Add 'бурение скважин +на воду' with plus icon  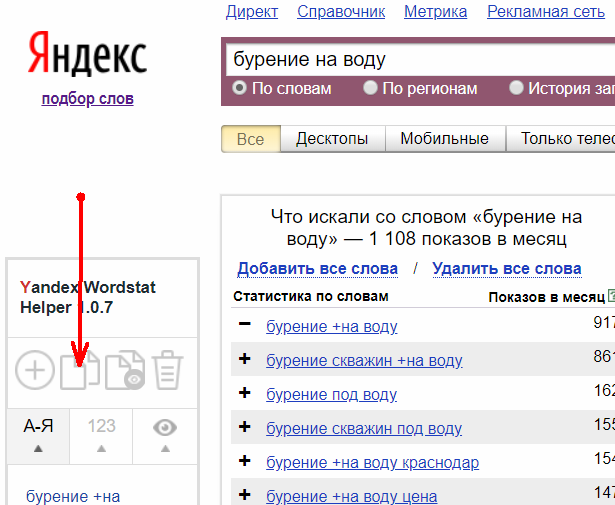(x=245, y=358)
